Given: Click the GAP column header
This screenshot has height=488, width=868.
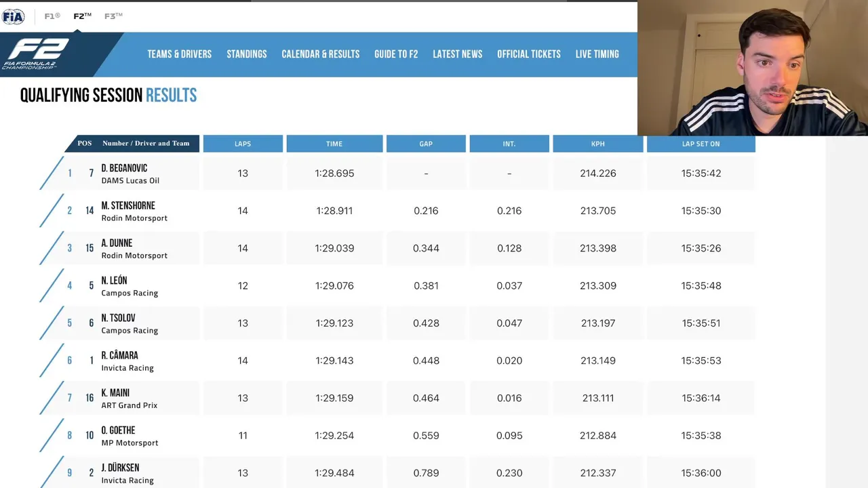Looking at the screenshot, I should (426, 144).
